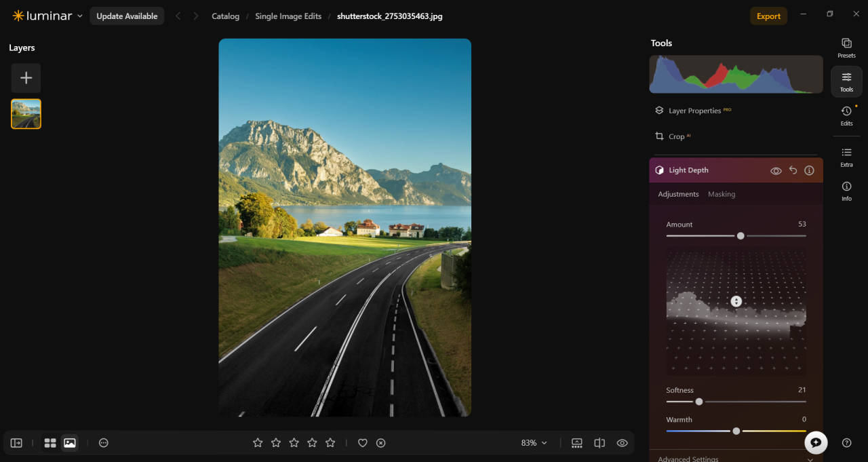Toggle preview original eye icon

622,443
